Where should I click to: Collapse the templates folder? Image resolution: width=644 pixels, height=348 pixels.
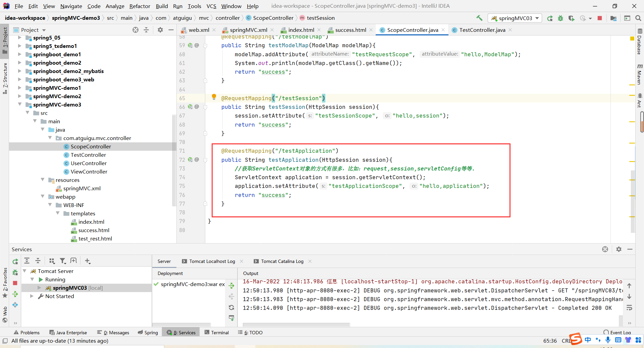click(x=58, y=213)
